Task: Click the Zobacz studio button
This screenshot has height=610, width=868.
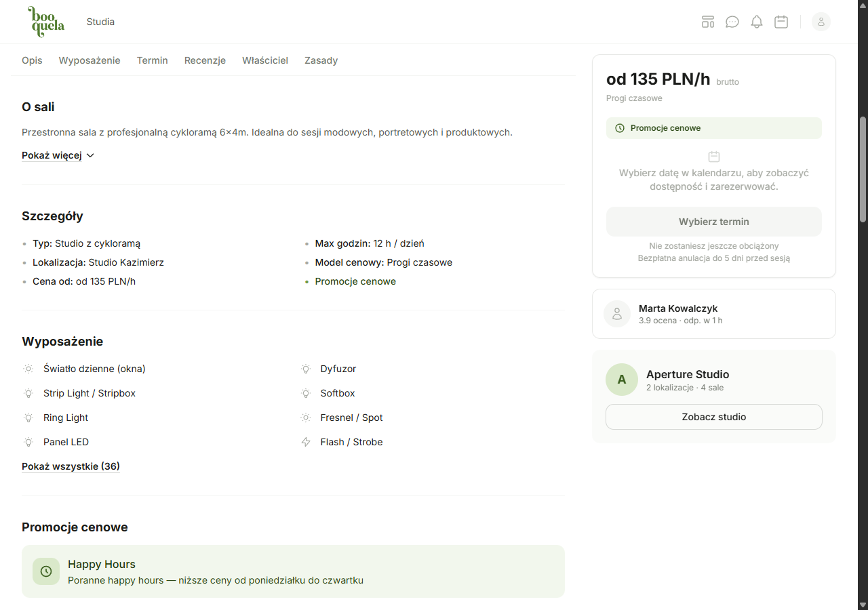Action: point(713,417)
